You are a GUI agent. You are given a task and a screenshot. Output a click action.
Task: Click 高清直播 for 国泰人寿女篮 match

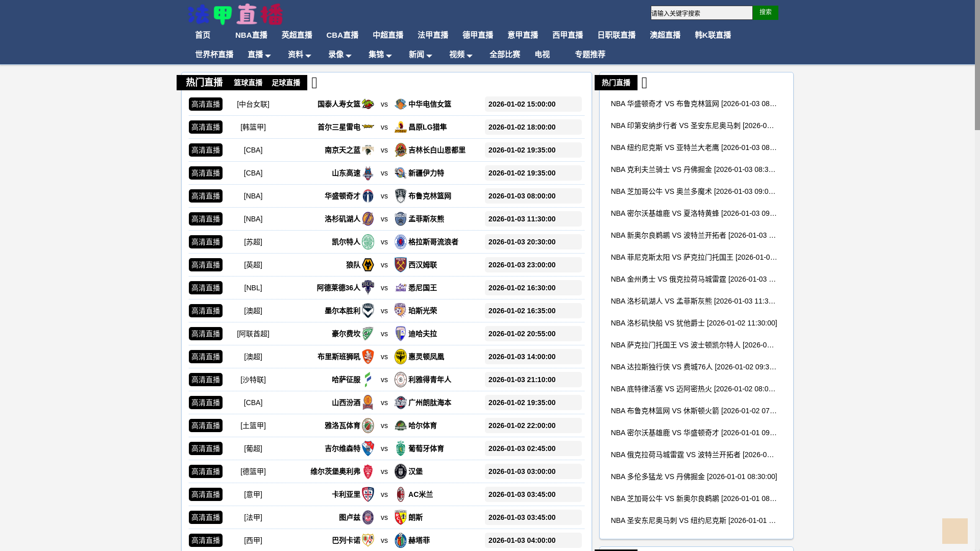click(x=206, y=104)
